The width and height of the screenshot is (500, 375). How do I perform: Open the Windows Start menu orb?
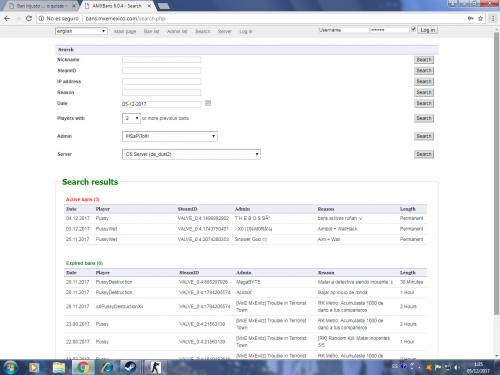click(x=11, y=367)
